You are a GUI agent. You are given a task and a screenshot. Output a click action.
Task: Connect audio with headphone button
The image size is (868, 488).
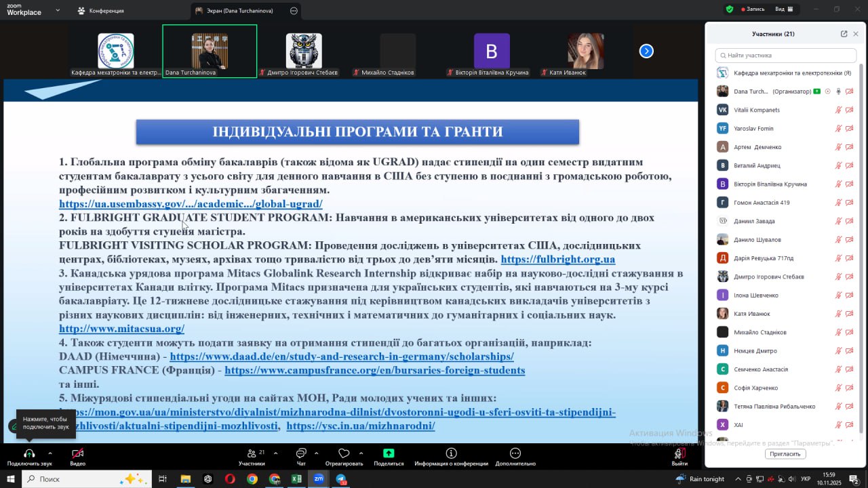click(29, 453)
